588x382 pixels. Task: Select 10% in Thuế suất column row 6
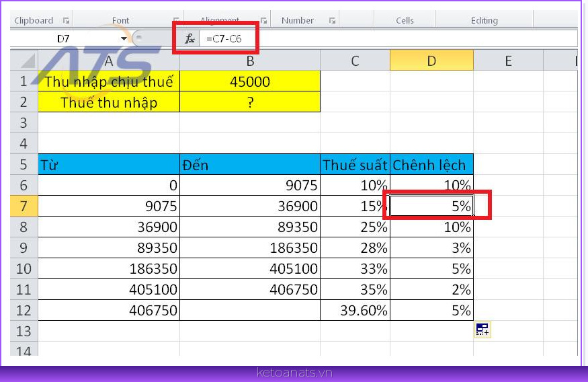355,185
